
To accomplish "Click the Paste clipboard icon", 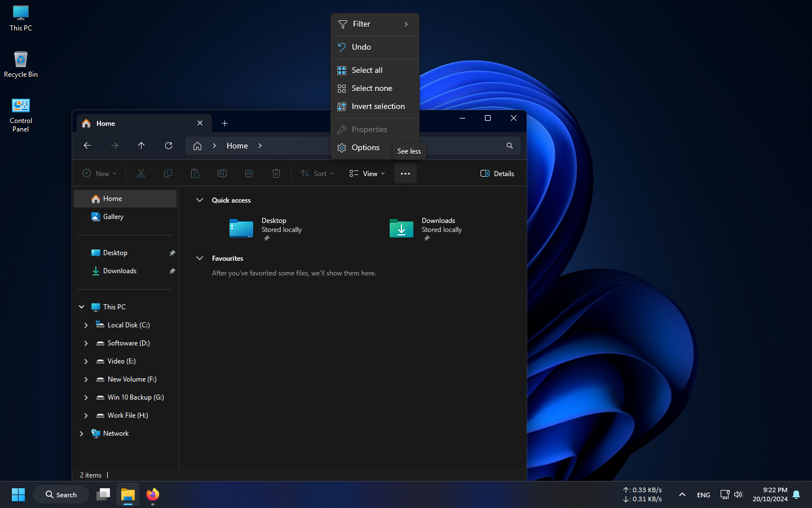I will point(195,173).
